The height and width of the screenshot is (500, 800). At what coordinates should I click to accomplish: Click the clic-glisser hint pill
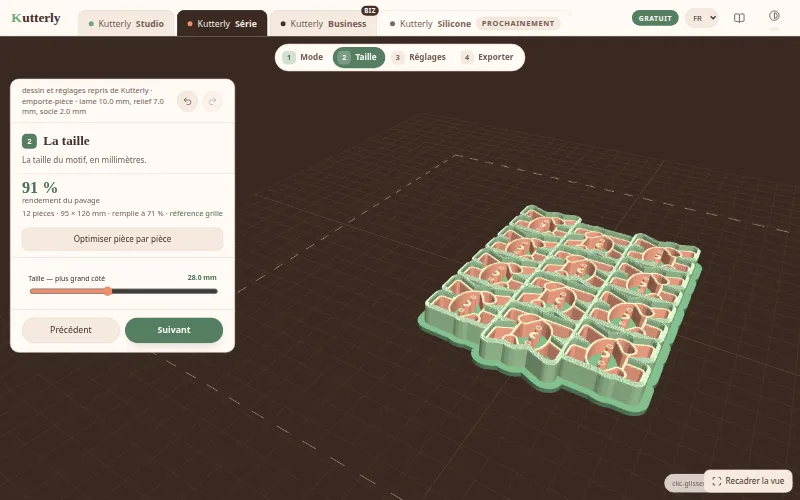[685, 483]
